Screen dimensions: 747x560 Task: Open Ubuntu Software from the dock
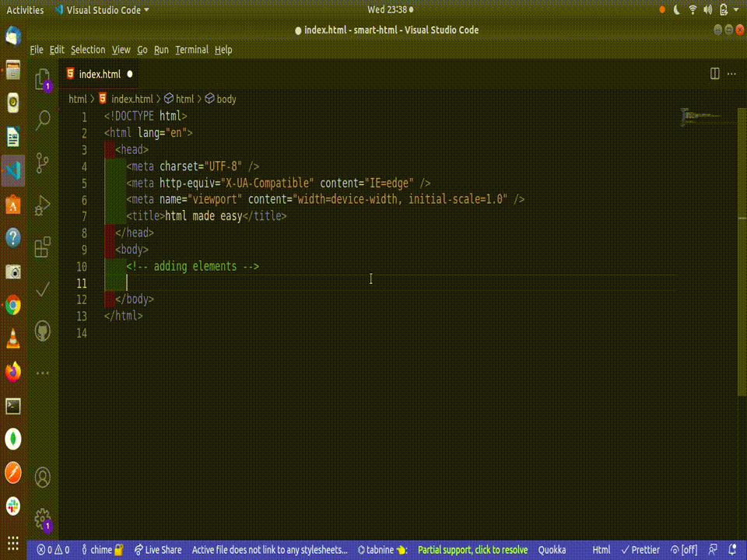click(x=13, y=205)
